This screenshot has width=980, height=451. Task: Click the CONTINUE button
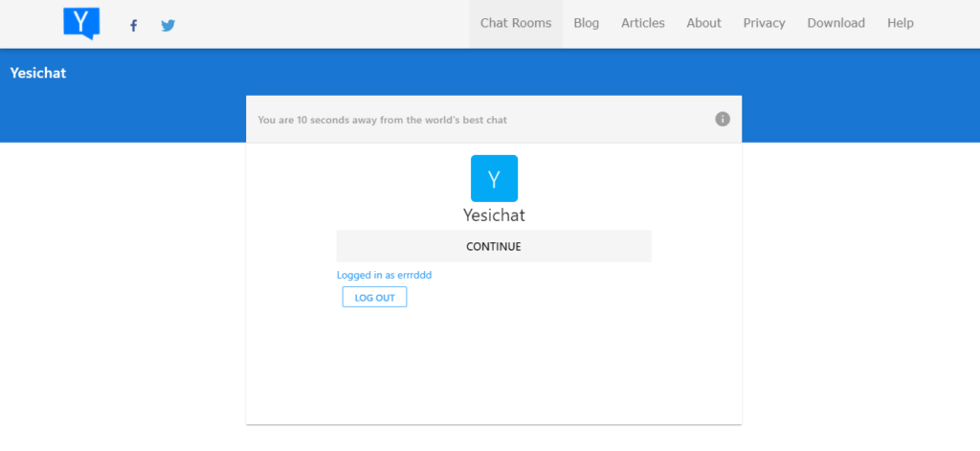point(494,246)
